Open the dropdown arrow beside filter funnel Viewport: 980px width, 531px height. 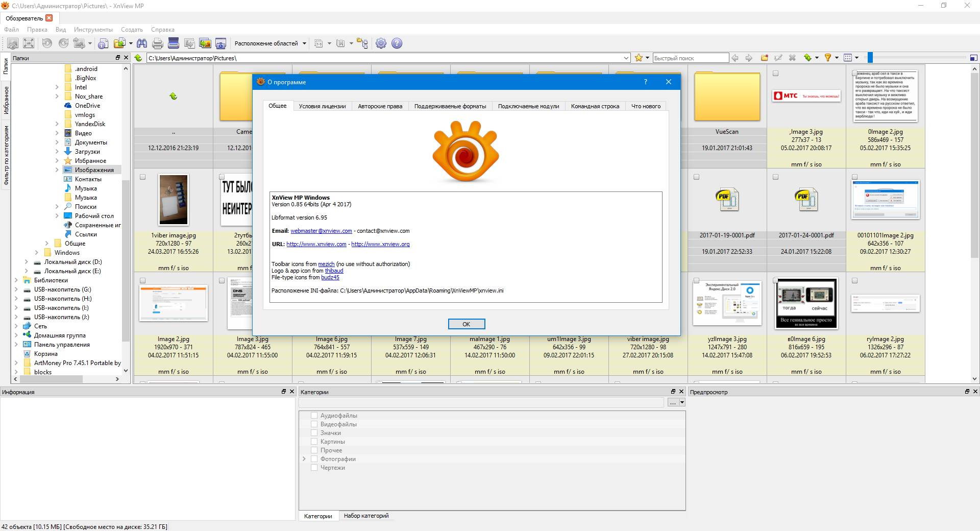(x=837, y=58)
